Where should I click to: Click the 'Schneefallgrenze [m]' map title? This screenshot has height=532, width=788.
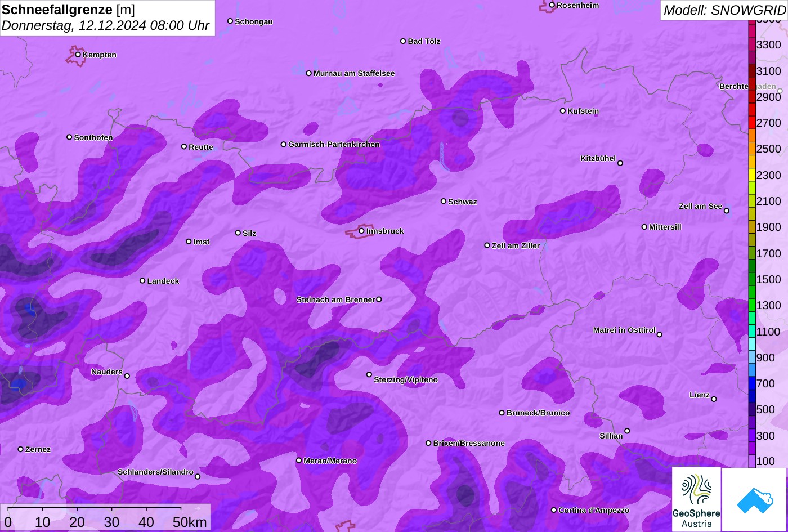click(x=69, y=10)
